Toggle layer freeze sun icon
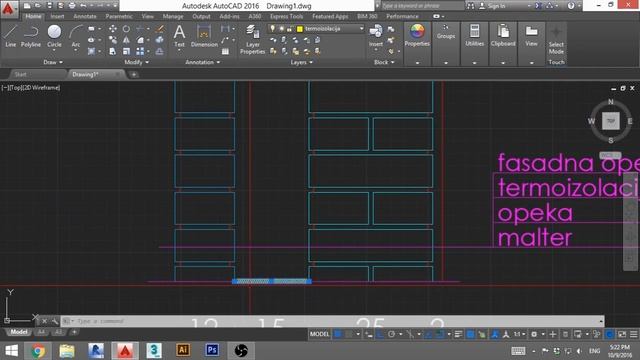The height and width of the screenshot is (360, 640). point(281,29)
